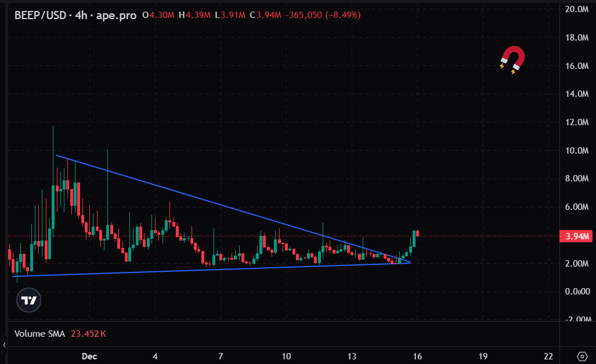Click the Dec date axis label

pos(89,356)
